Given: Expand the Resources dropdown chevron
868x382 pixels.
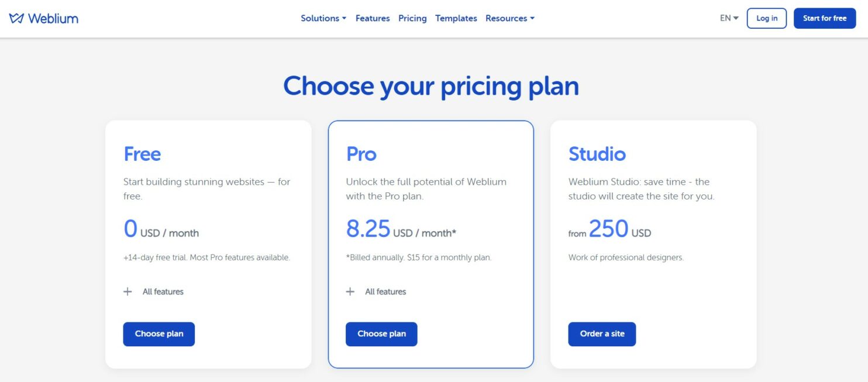Looking at the screenshot, I should [x=532, y=18].
